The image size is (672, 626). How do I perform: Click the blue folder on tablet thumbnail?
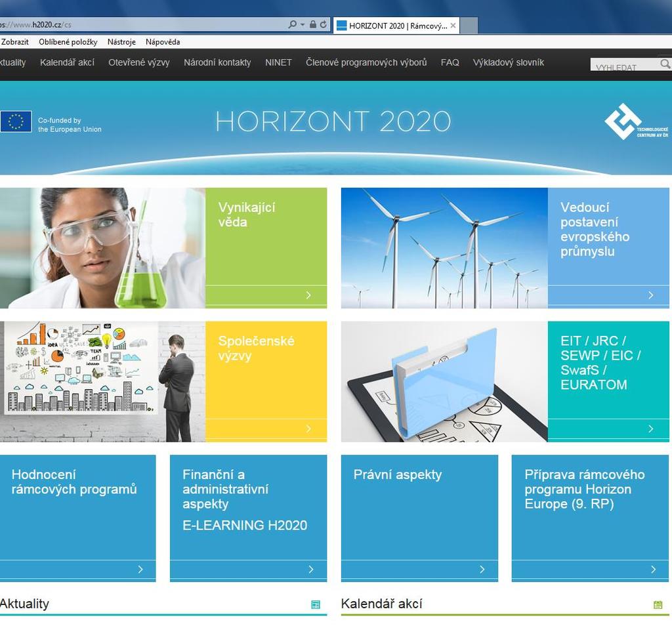point(444,382)
